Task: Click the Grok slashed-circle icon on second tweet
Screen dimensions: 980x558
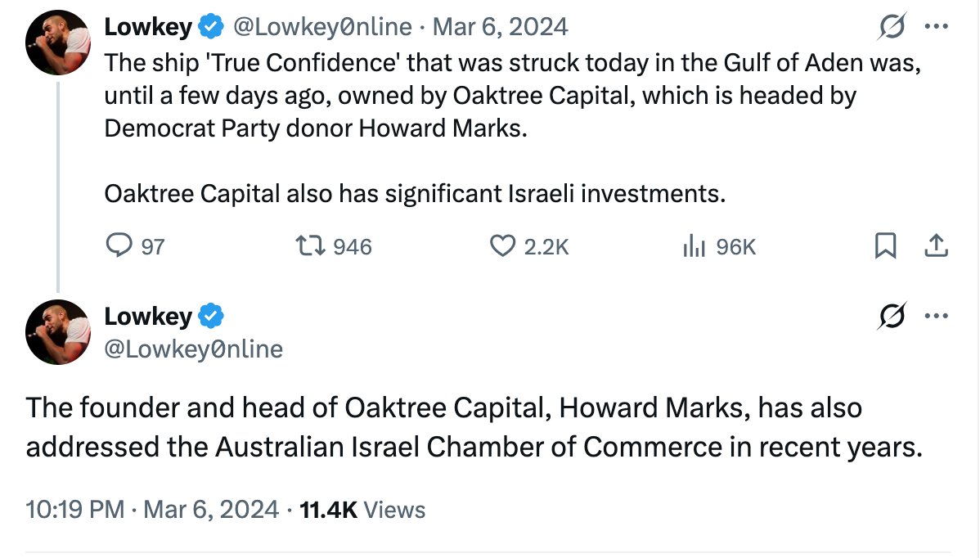Action: click(x=892, y=316)
